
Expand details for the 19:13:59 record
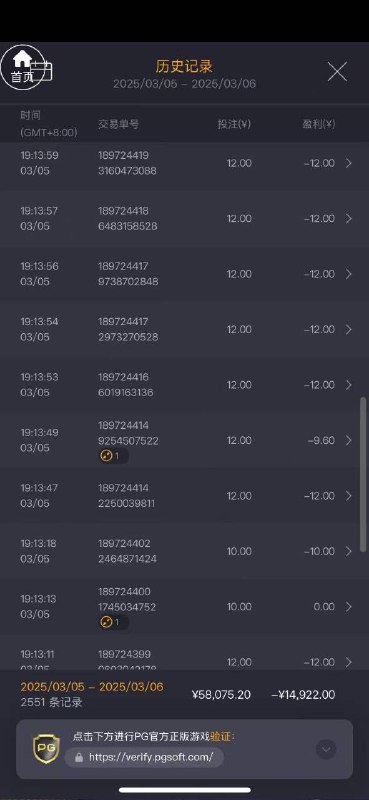coord(349,163)
